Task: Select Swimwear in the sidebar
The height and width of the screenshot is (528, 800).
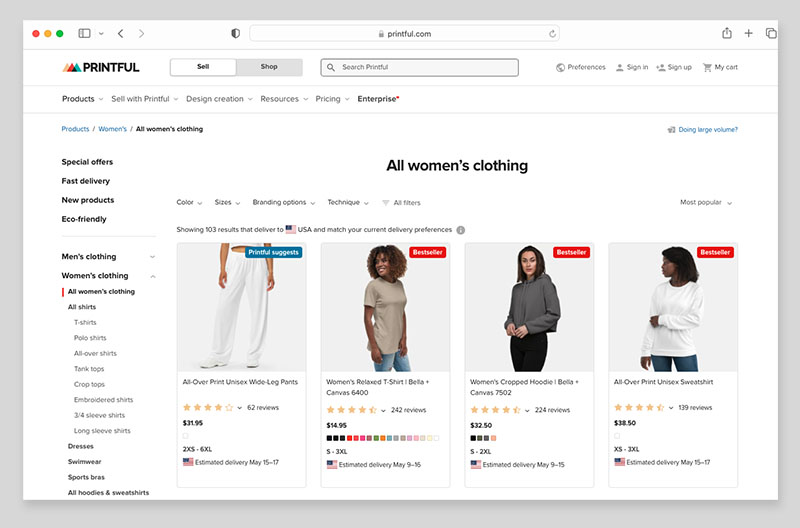Action: pyautogui.click(x=85, y=462)
